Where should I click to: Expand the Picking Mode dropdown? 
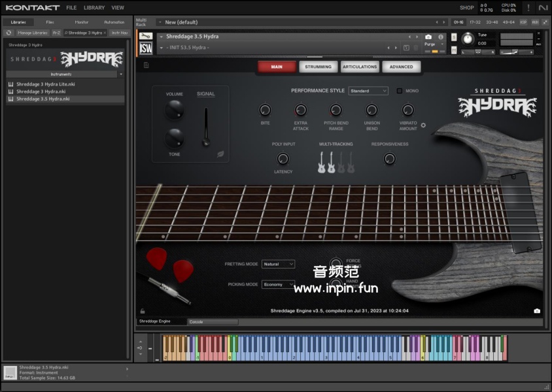click(x=278, y=284)
